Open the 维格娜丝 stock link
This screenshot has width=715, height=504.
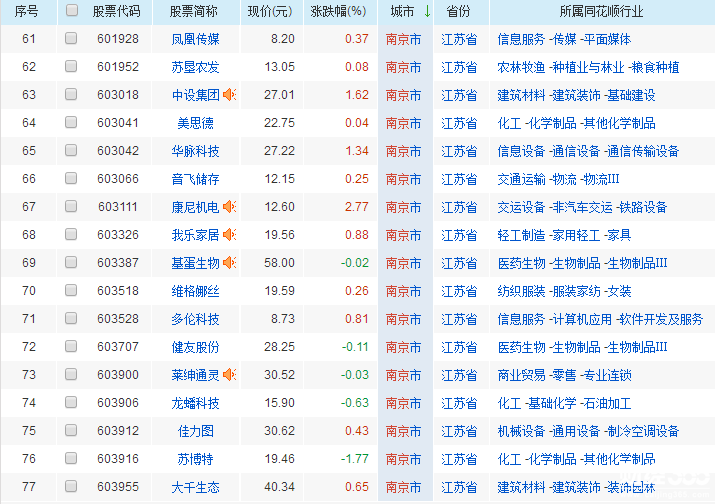[195, 291]
